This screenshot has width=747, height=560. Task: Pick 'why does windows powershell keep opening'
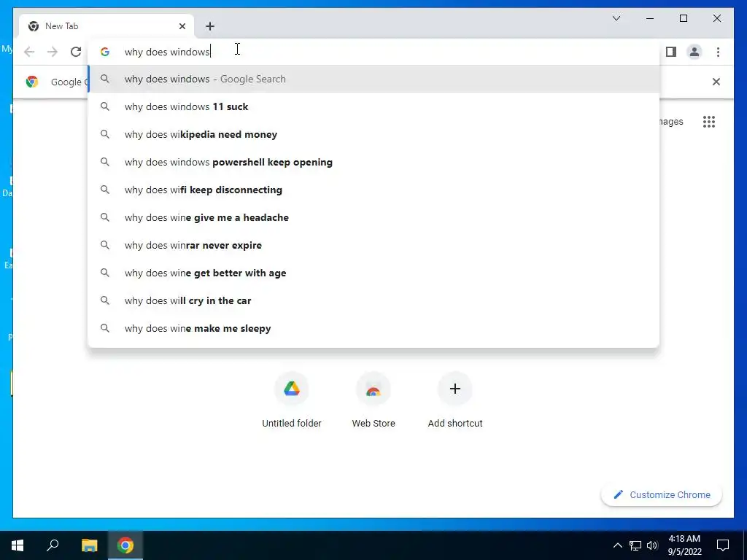point(374,162)
